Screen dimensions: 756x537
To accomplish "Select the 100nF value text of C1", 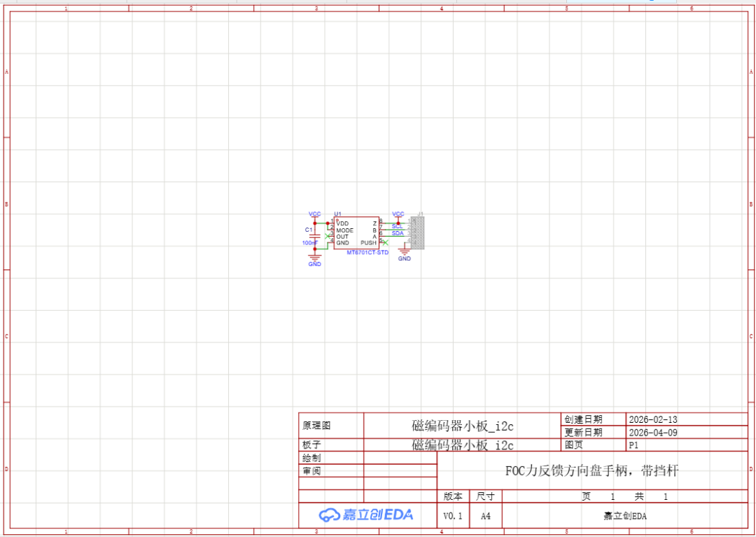I will click(310, 242).
